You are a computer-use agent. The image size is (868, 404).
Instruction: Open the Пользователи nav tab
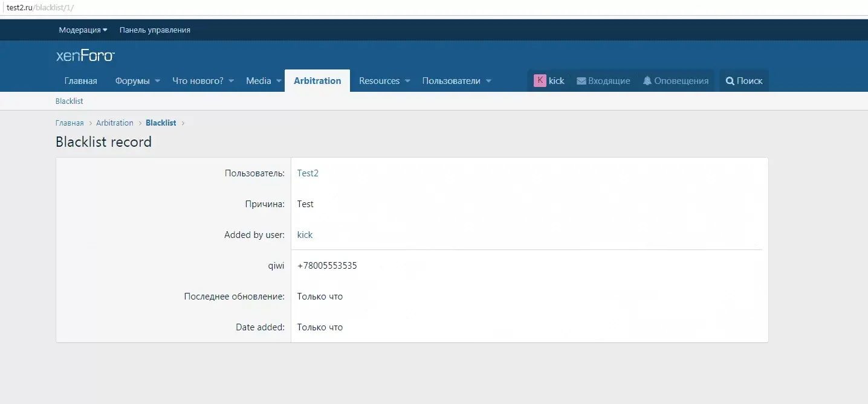pos(451,81)
